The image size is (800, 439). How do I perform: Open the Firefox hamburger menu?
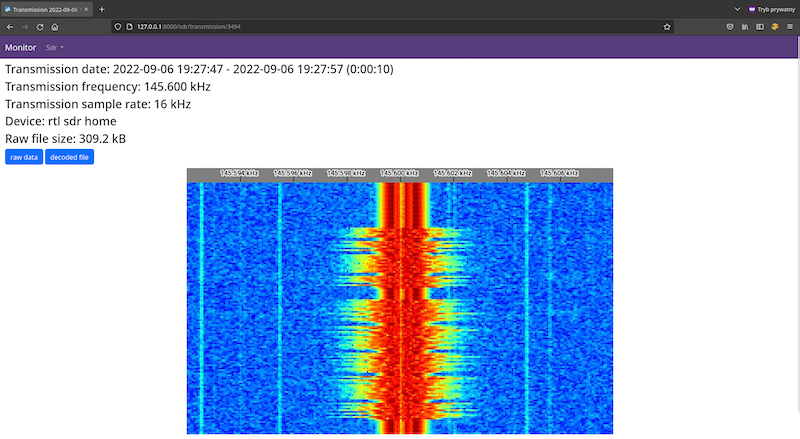[x=790, y=27]
